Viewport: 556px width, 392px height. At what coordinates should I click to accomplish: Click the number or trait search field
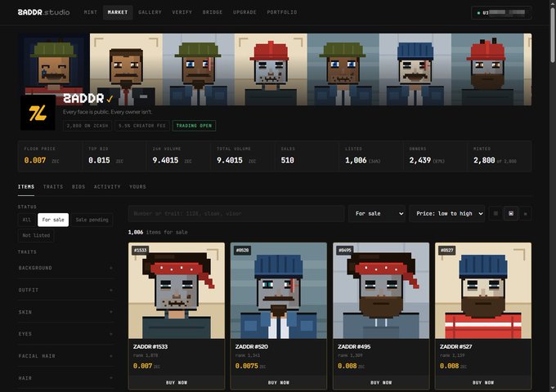[236, 213]
